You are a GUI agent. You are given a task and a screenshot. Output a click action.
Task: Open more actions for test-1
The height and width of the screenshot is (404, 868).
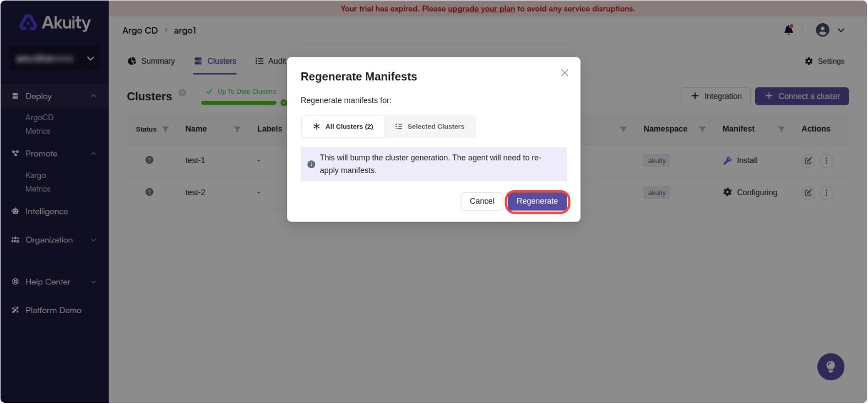point(826,161)
